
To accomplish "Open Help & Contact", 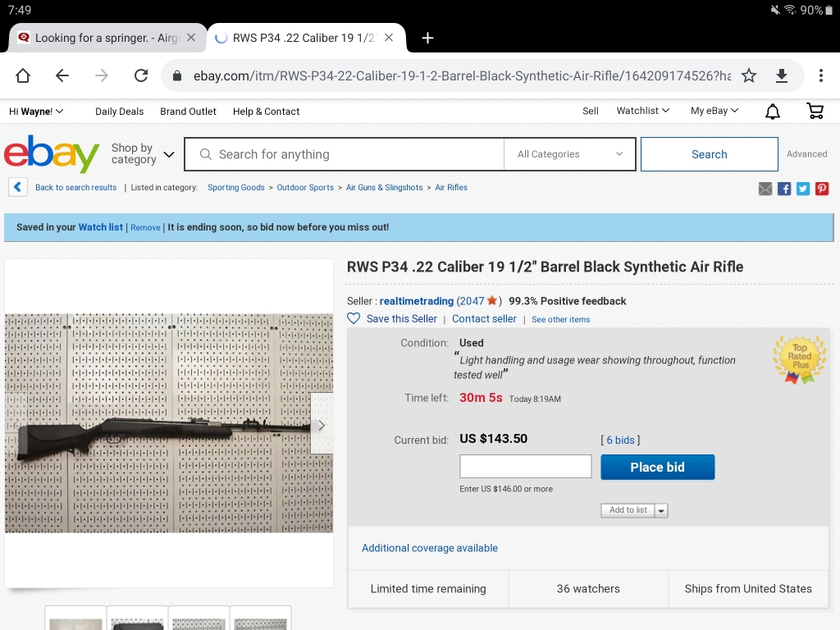I will click(267, 112).
